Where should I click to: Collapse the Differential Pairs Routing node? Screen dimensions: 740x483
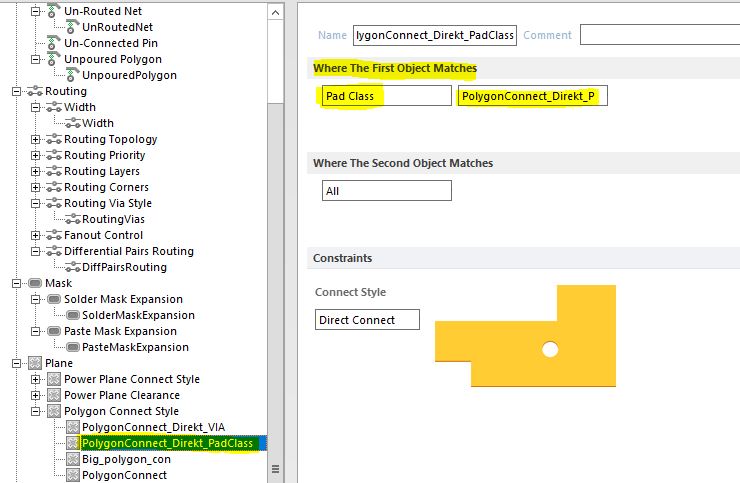coord(35,251)
